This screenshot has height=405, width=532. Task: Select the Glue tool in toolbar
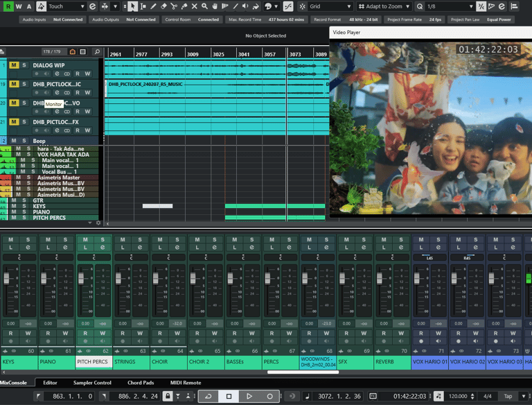click(x=184, y=6)
